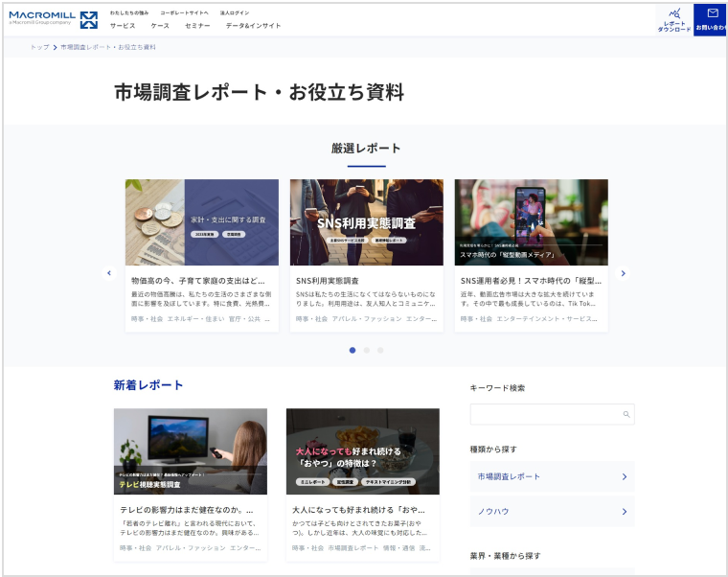
Task: Expand 市場調査レポート category chevron
Action: [x=624, y=476]
